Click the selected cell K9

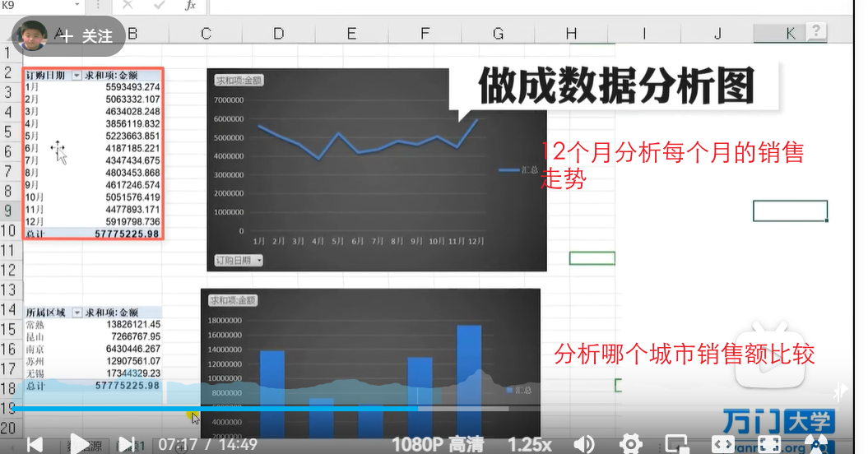(790, 211)
